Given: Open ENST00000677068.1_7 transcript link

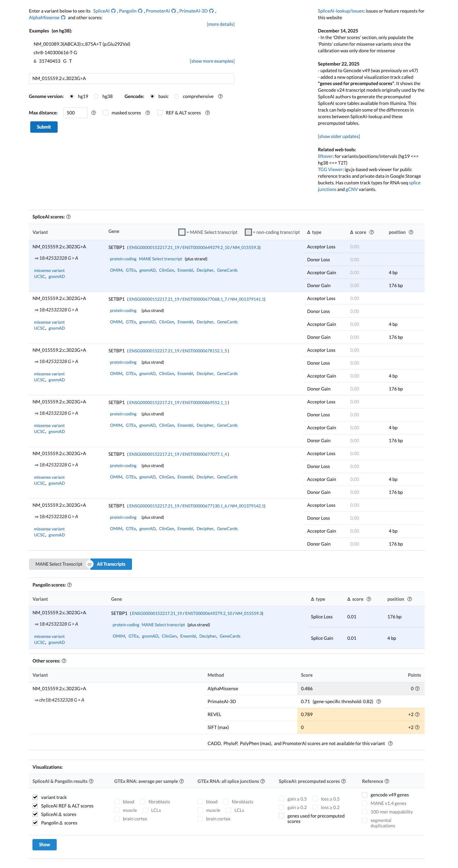Looking at the screenshot, I should point(205,299).
